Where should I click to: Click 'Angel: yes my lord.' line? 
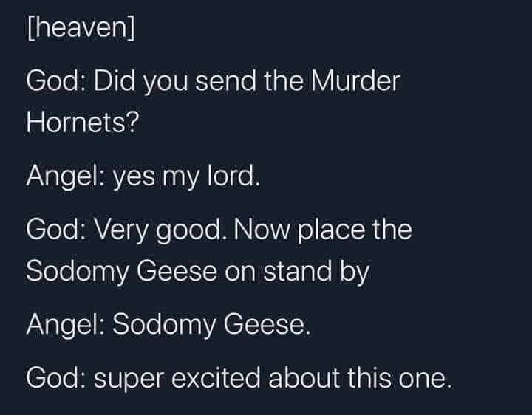[x=143, y=176]
